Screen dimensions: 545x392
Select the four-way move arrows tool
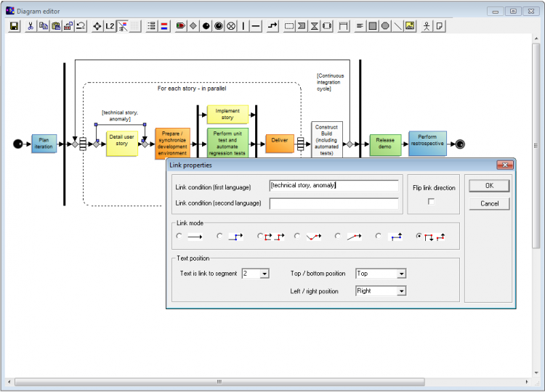[x=97, y=26]
